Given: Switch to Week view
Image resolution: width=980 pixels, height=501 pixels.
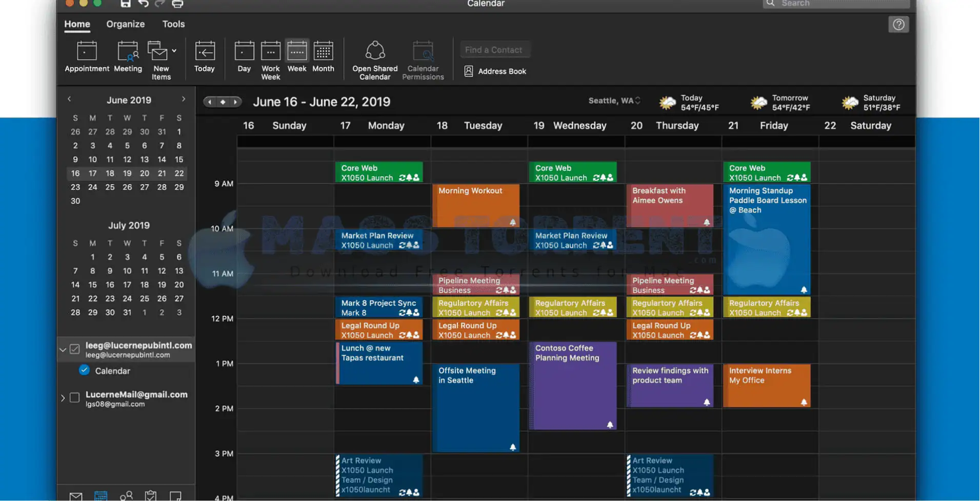Looking at the screenshot, I should coord(297,56).
